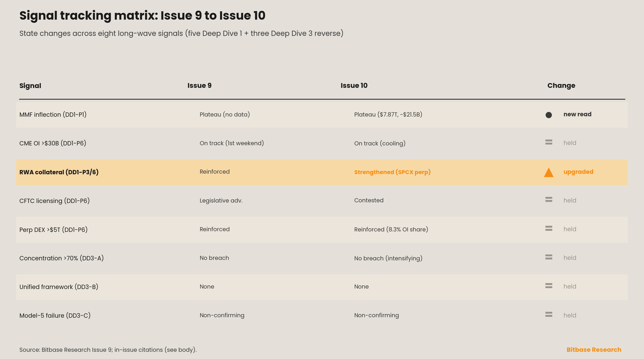This screenshot has width=644, height=359.
Task: Select the Change column header
Action: pyautogui.click(x=561, y=86)
